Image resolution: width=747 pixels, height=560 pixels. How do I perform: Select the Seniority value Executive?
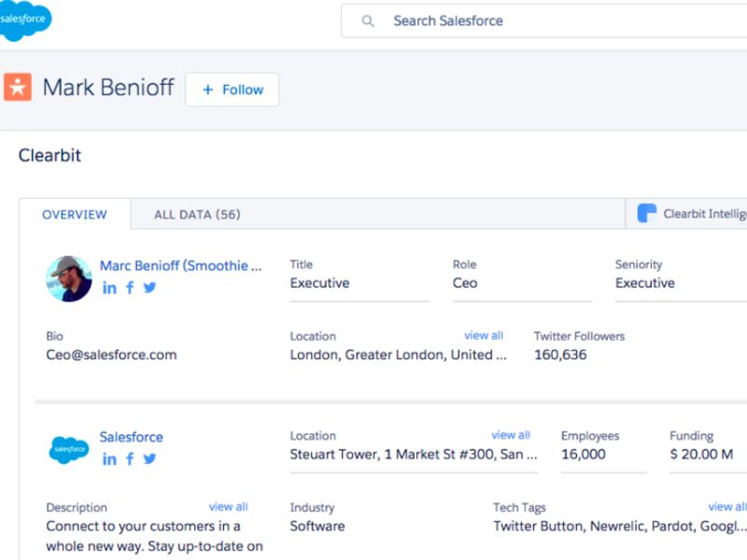(x=645, y=283)
